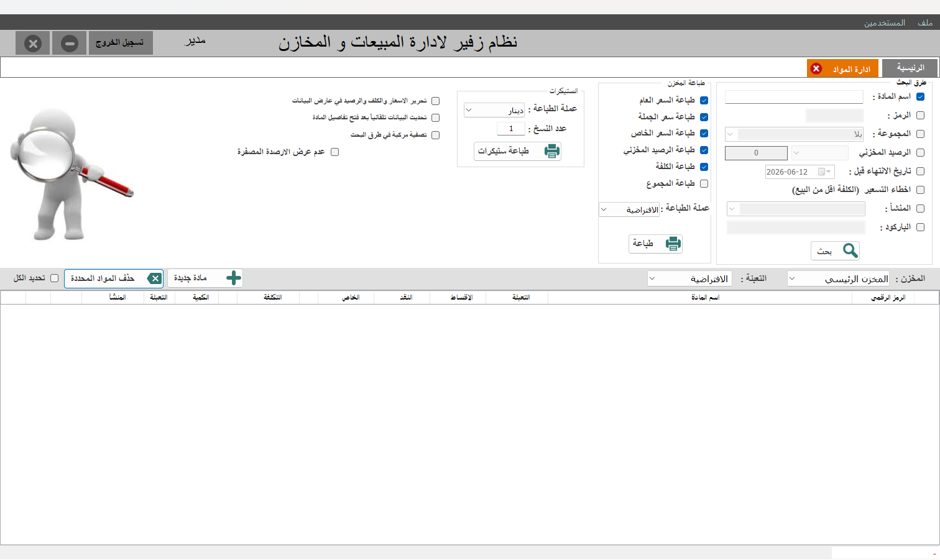Enable the اخطاء التسعير checkbox
Screen dimensions: 940x560
click(920, 190)
